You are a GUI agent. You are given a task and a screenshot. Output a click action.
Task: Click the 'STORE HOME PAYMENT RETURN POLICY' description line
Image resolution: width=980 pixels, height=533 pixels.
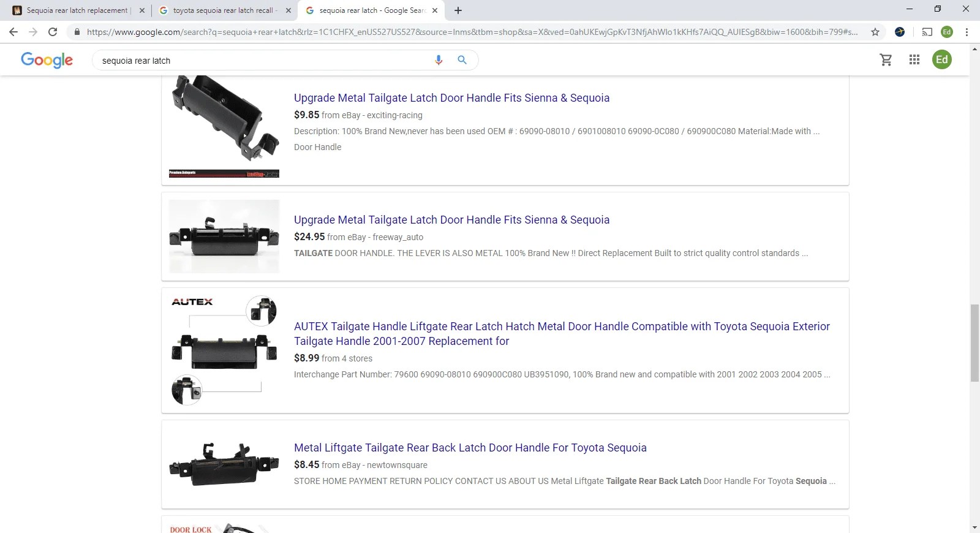pos(565,481)
